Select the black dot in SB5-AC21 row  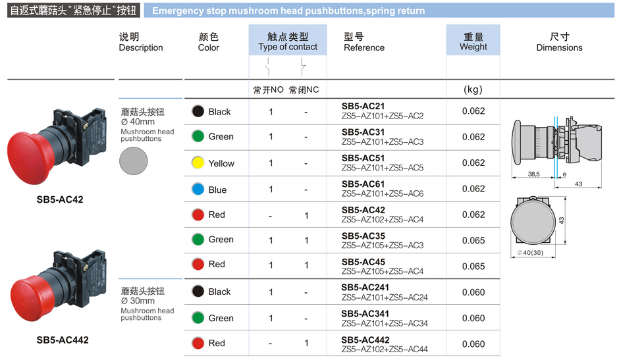198,111
